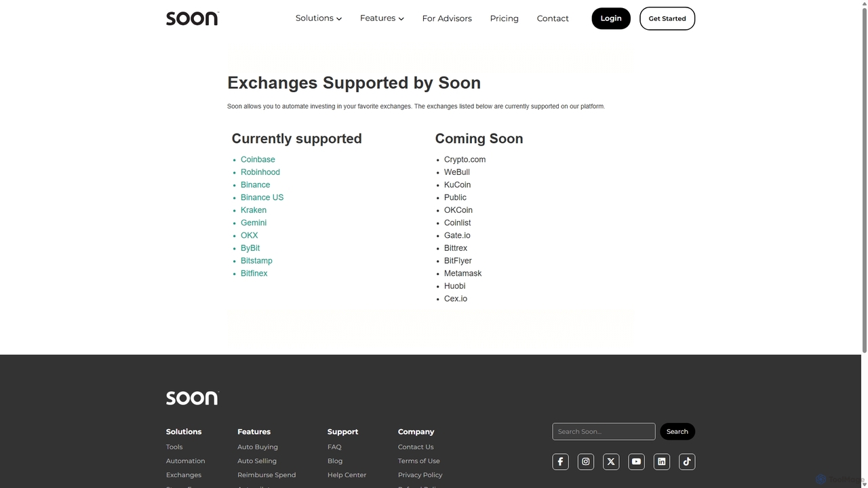Click KuCoin in Coming Soon list
Screen dimensions: 868x488
pos(457,184)
